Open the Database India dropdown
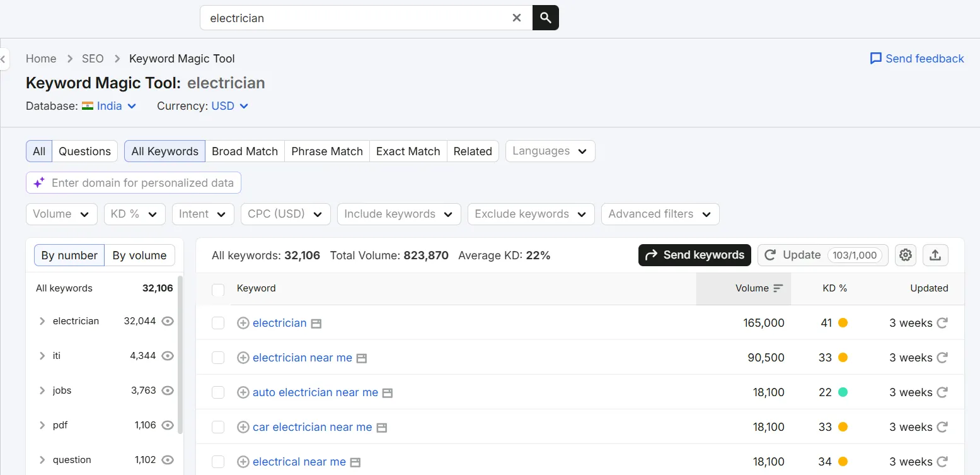 pyautogui.click(x=110, y=106)
